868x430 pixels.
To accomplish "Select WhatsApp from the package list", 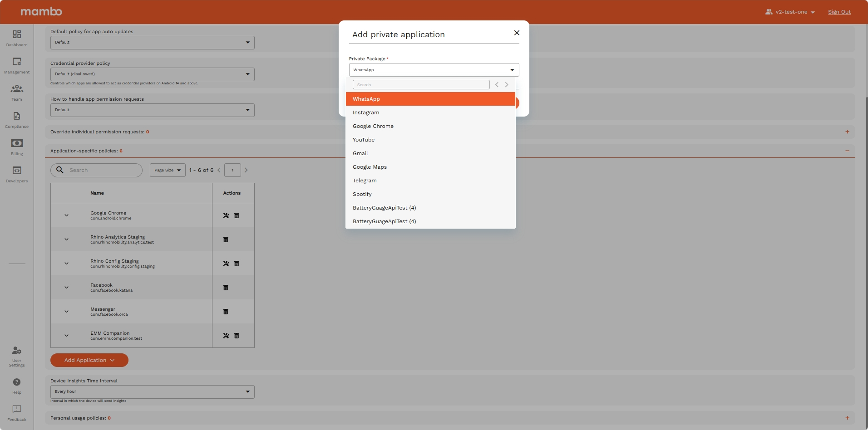I will click(x=430, y=99).
